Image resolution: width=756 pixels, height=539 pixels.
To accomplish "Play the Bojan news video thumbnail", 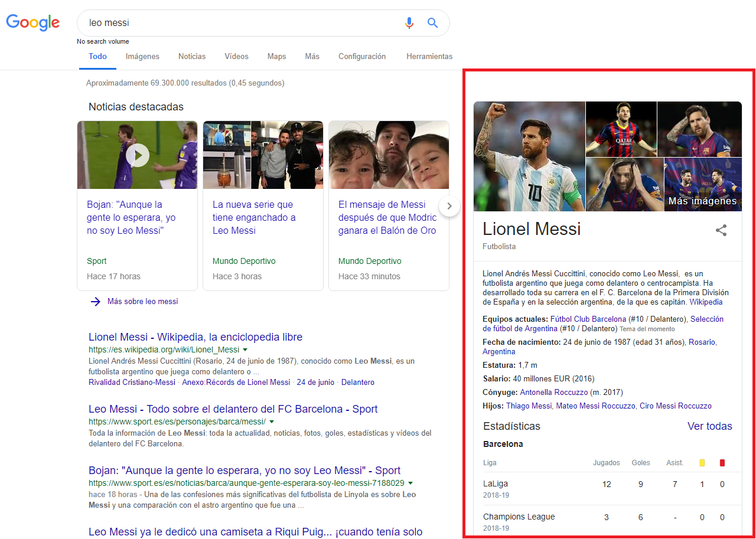I will [137, 155].
